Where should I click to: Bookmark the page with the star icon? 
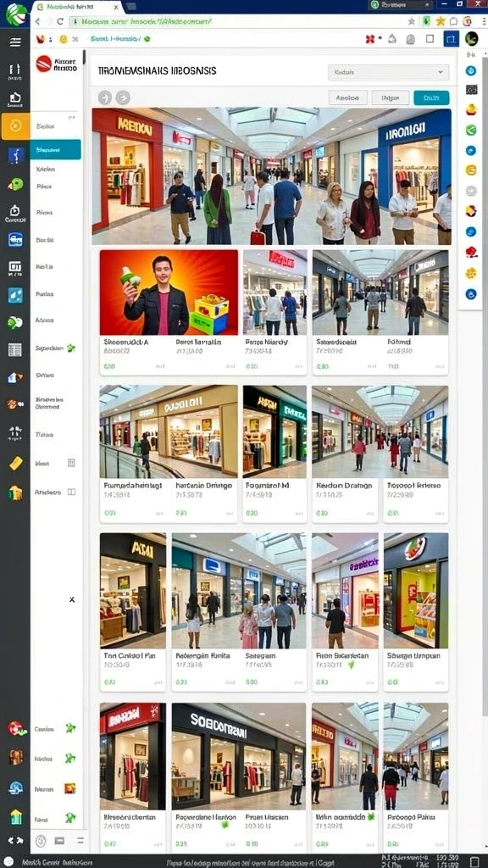[411, 21]
